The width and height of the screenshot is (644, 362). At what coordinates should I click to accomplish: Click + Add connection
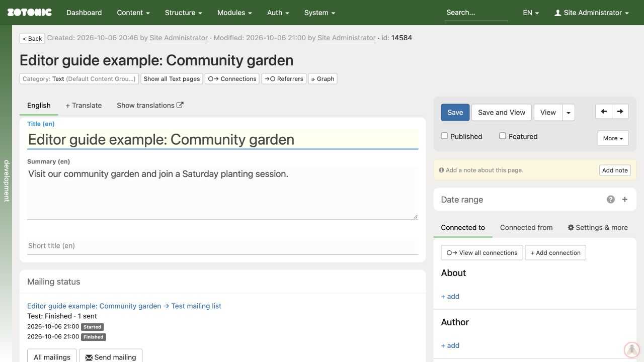(555, 253)
